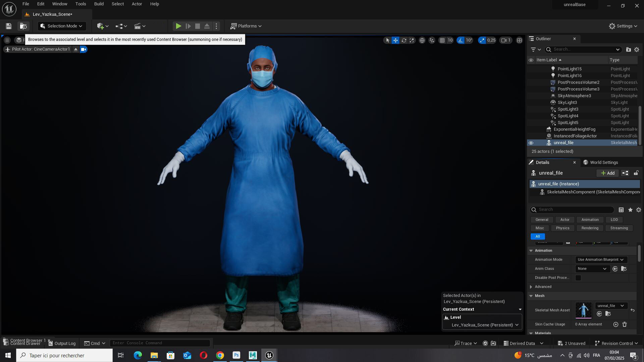644x362 pixels.
Task: Start Play in Editor with the green play button
Action: pos(178,26)
